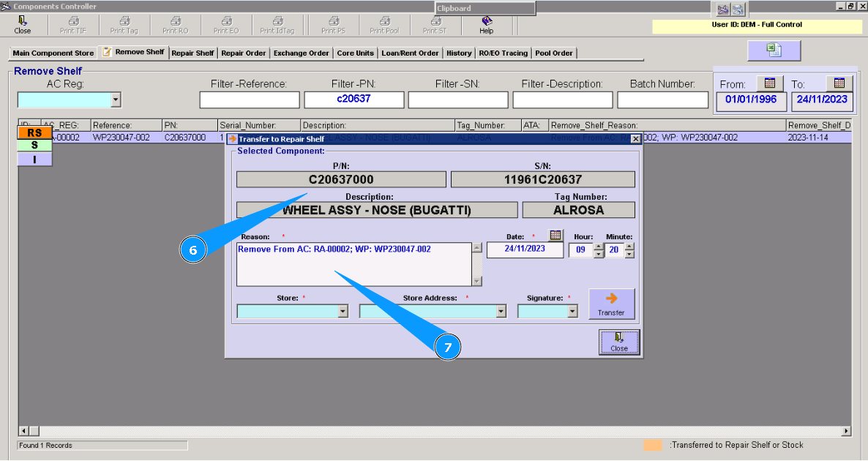Click the horizontal scrollbar right arrow
The width and height of the screenshot is (868, 461).
tap(847, 430)
